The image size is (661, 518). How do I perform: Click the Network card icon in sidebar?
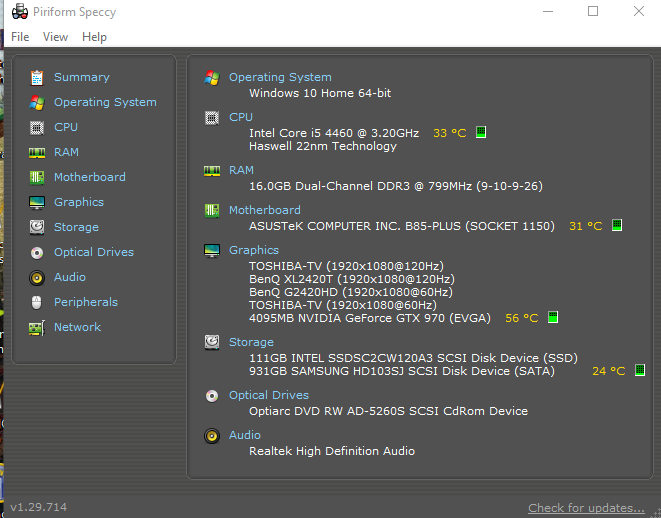point(37,328)
